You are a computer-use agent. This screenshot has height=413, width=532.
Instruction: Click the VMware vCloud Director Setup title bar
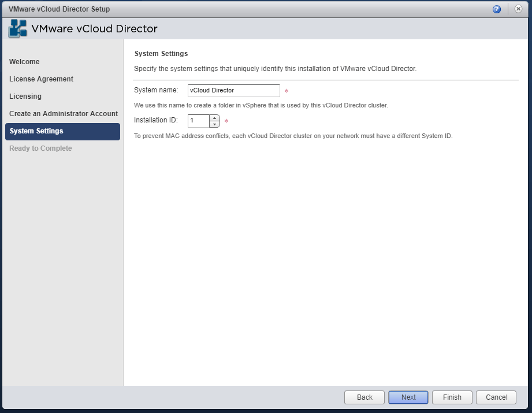click(231, 9)
